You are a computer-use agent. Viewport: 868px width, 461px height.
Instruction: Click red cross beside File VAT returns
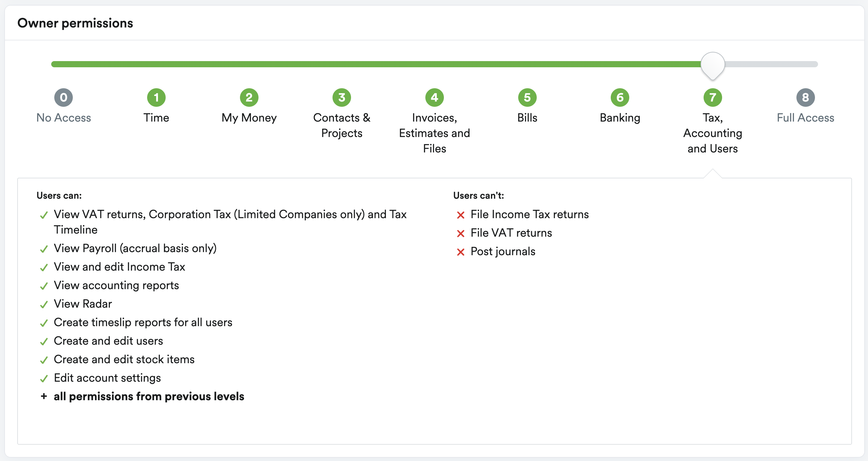point(461,234)
